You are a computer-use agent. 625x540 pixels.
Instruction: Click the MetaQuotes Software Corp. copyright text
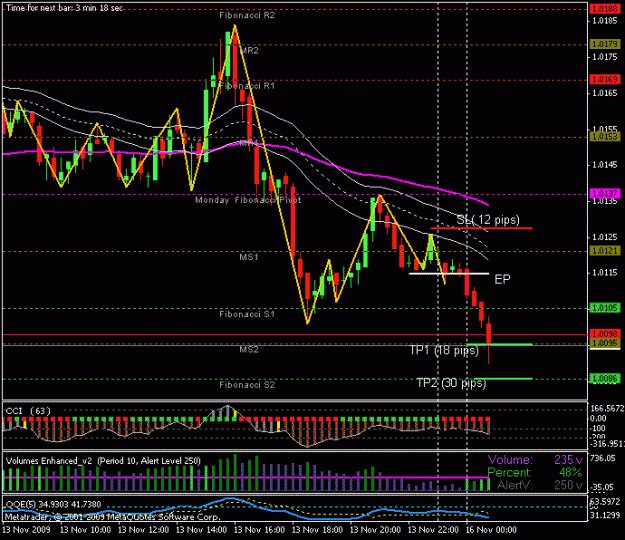click(112, 517)
